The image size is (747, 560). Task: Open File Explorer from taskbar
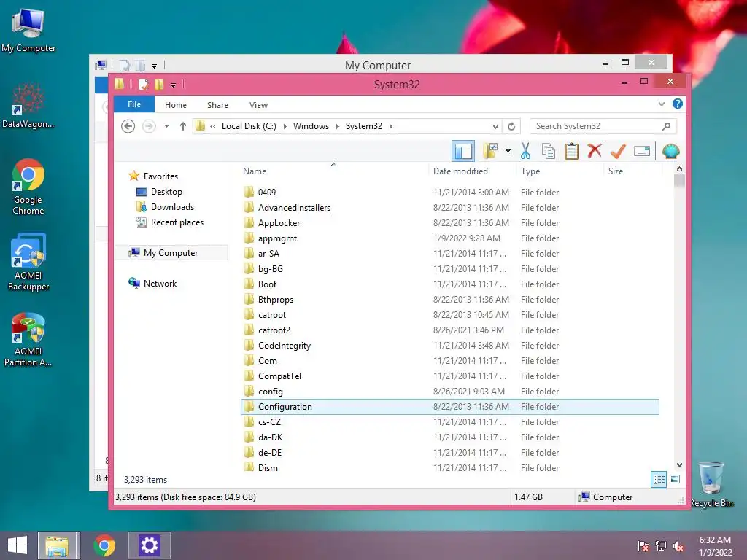[57, 545]
